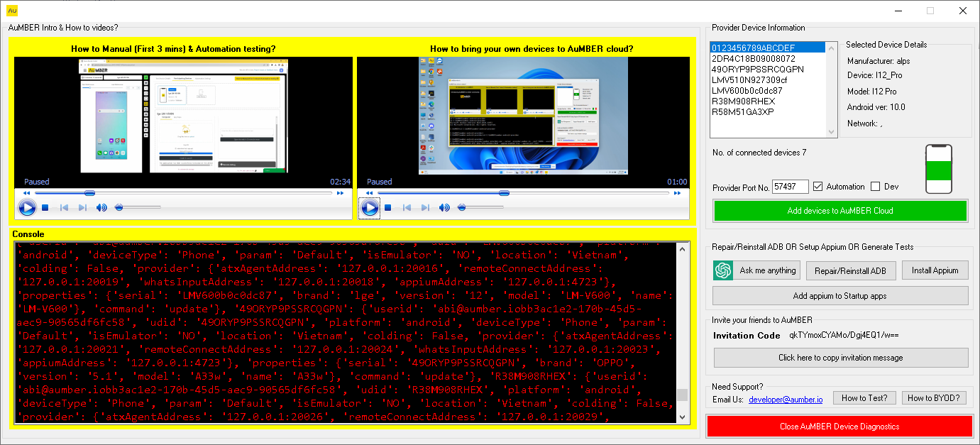Click How to Test? button

pos(864,398)
